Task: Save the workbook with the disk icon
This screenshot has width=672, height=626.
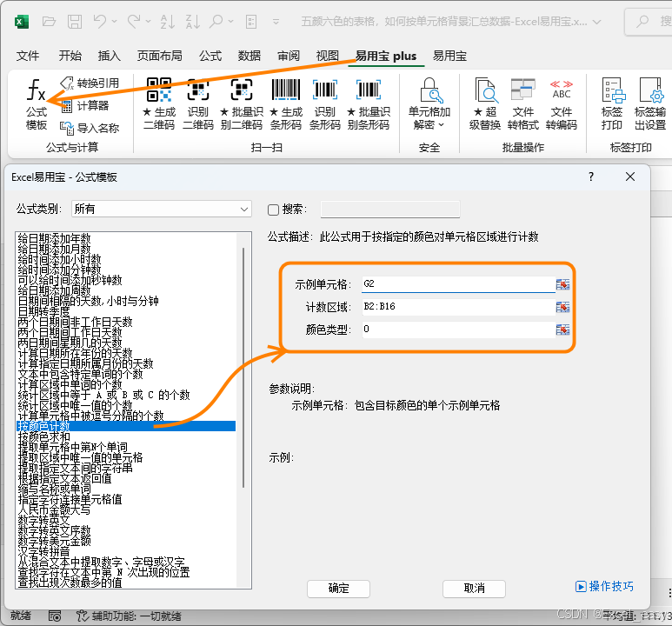Action: coord(75,21)
